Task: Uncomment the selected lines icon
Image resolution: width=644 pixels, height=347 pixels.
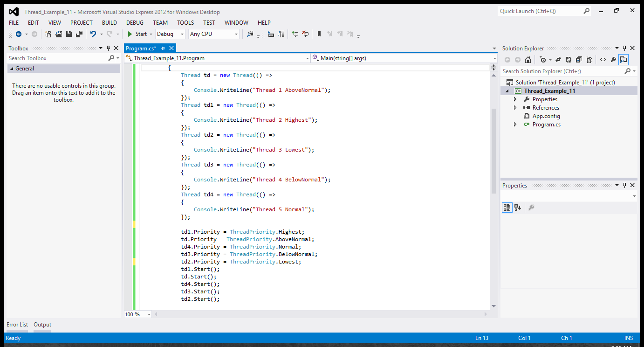Action: tap(305, 34)
